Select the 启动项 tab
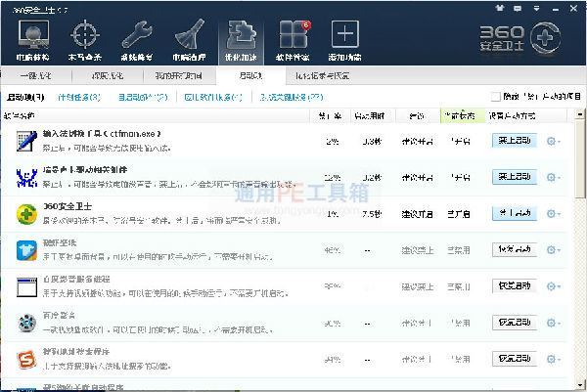The height and width of the screenshot is (392, 587). coord(250,76)
